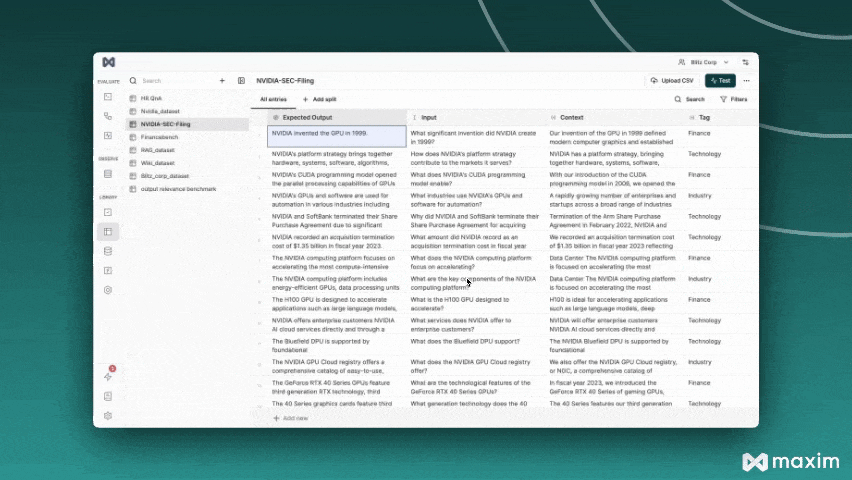Select cell 'What does the Bluefield DPU support?'
Viewport: 852px width, 480px height.
point(475,345)
